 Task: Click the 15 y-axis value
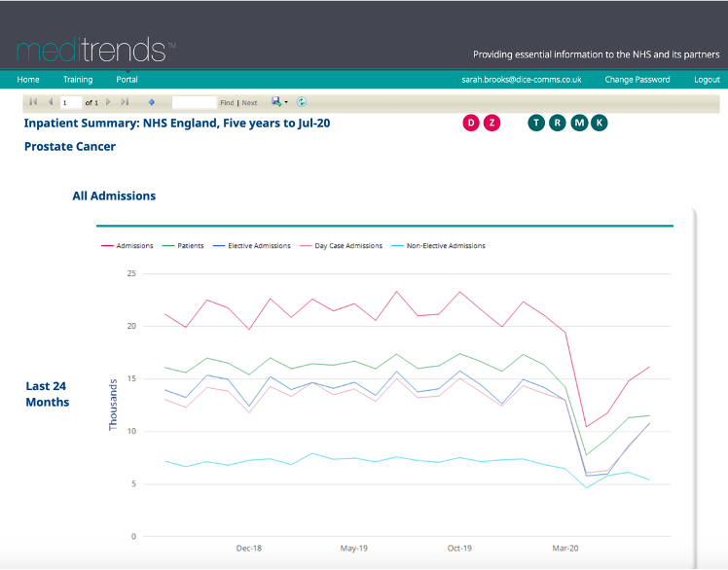click(131, 378)
